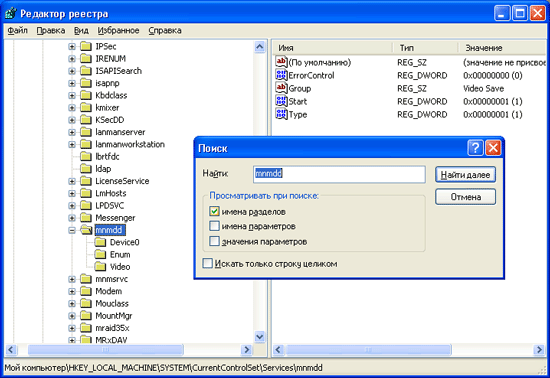Click the Enum subfolder icon
Viewport: 550px width, 378px height.
coord(100,255)
